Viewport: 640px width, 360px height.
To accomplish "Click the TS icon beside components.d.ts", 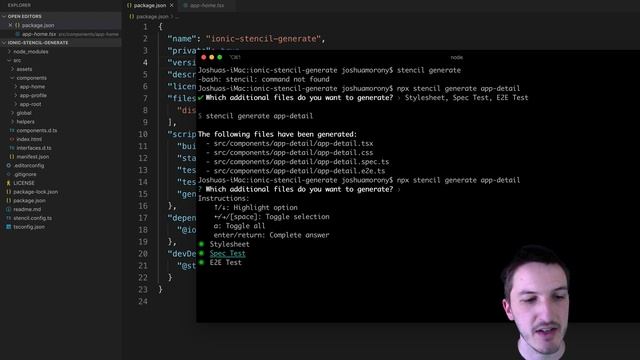I will [11, 131].
